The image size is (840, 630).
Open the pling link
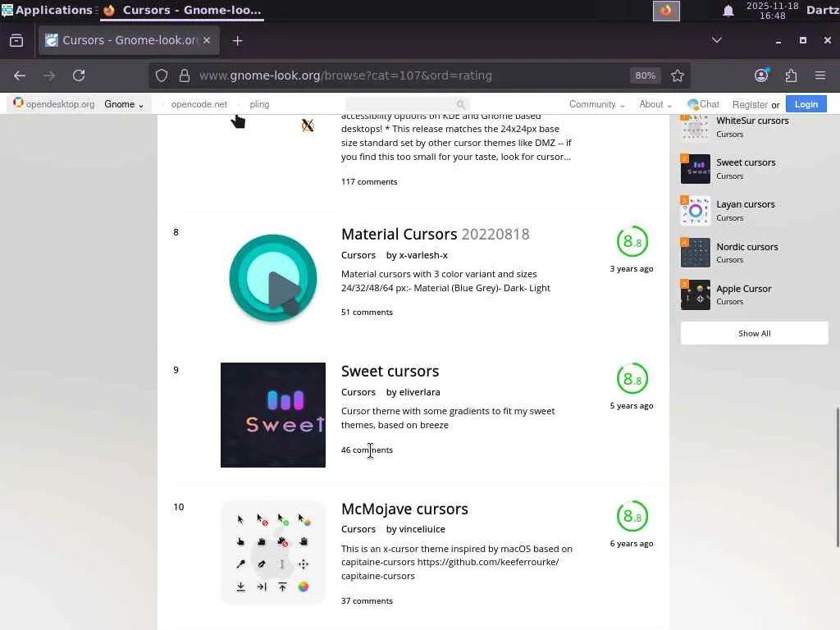[x=259, y=104]
